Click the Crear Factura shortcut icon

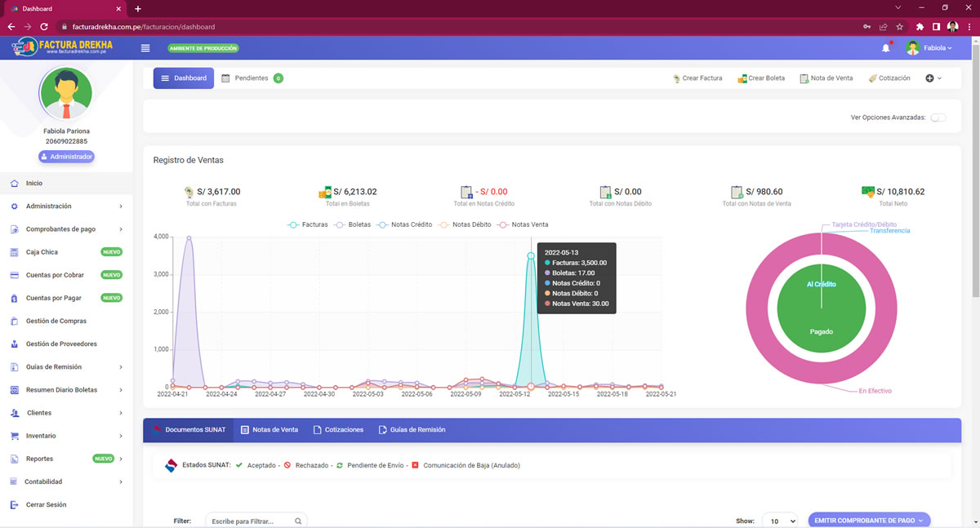[x=676, y=78]
